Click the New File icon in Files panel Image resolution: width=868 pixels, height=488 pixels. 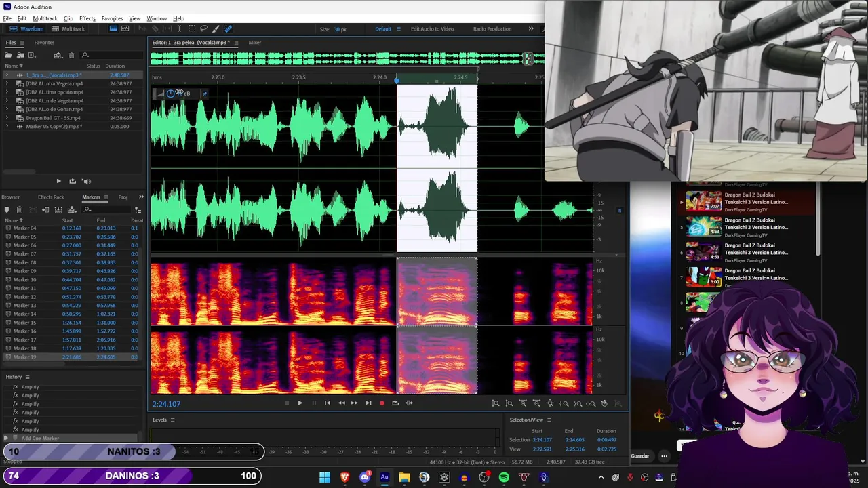click(x=32, y=55)
